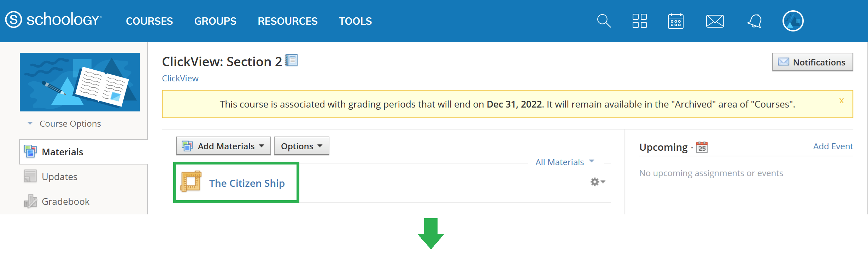Open the COURSES menu
This screenshot has width=868, height=254.
click(149, 21)
